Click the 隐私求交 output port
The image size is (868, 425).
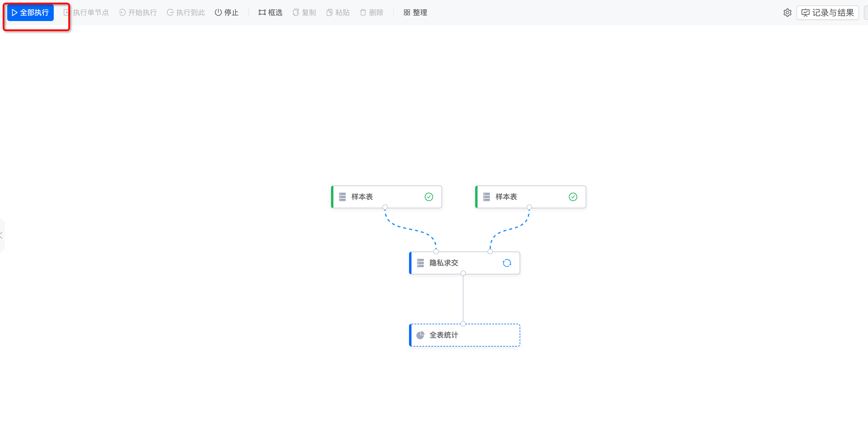[463, 273]
